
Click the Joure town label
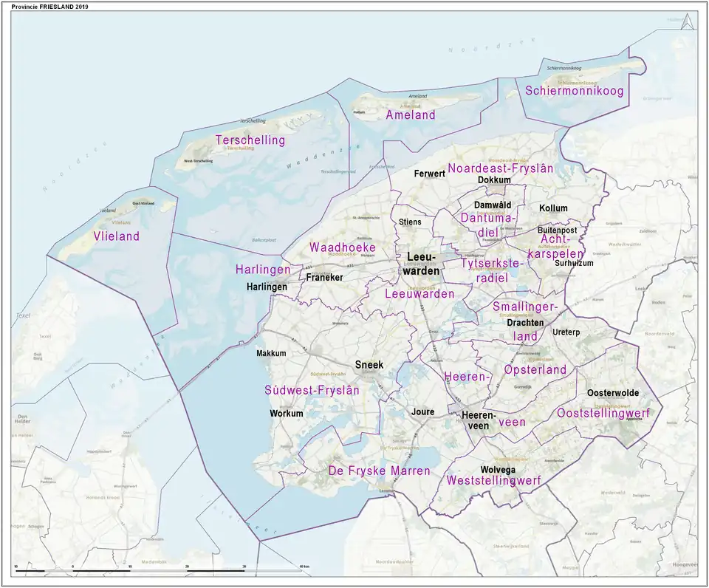(x=423, y=412)
